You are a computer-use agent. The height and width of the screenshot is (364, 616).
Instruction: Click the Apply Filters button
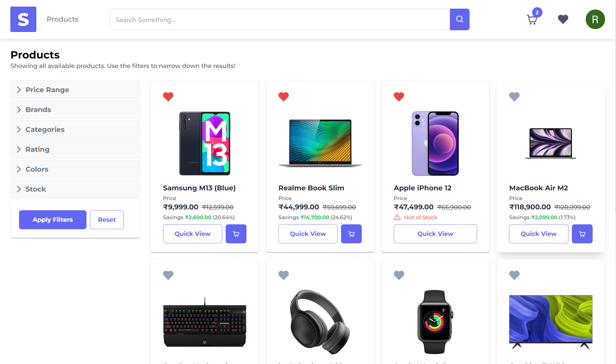(x=53, y=220)
